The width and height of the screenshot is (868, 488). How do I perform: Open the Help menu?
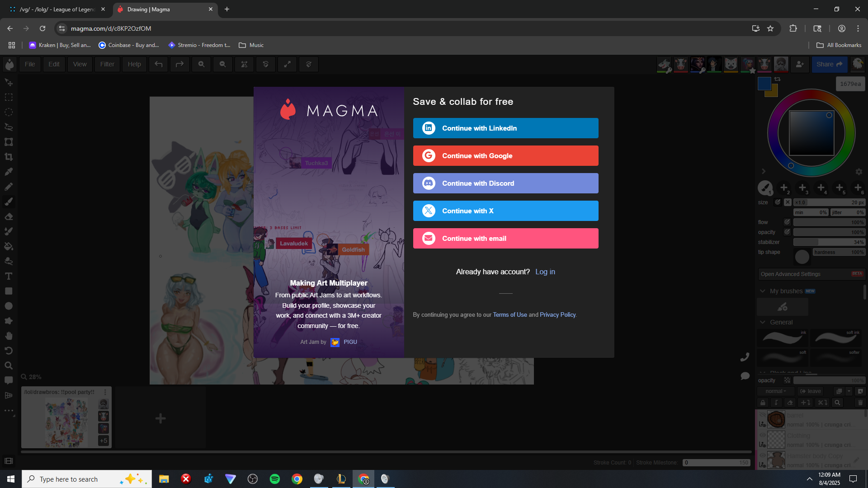pos(134,64)
